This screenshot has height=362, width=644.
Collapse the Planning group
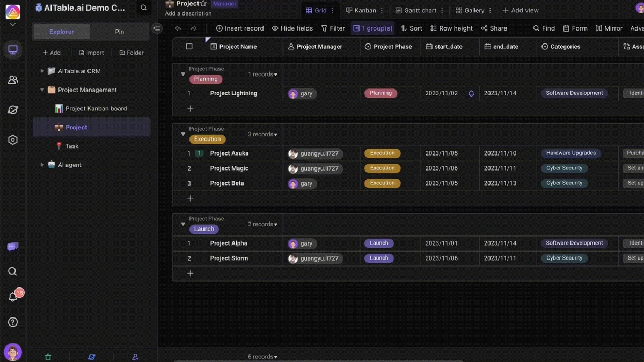point(183,75)
